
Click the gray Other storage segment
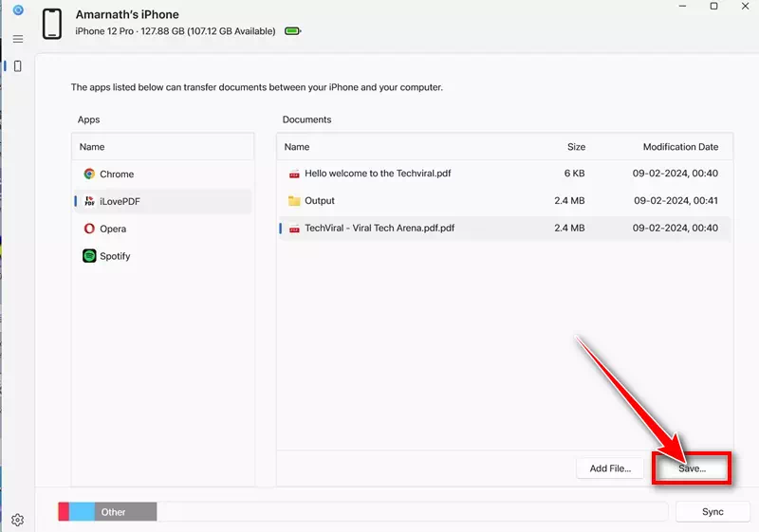[125, 512]
